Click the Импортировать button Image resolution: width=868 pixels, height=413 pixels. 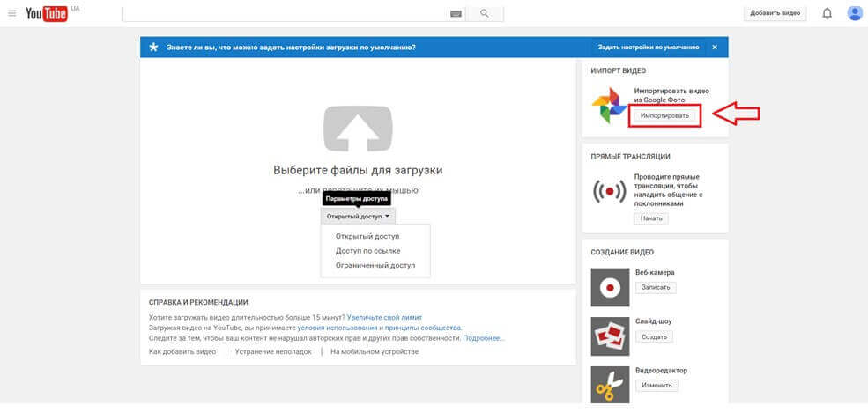(664, 115)
